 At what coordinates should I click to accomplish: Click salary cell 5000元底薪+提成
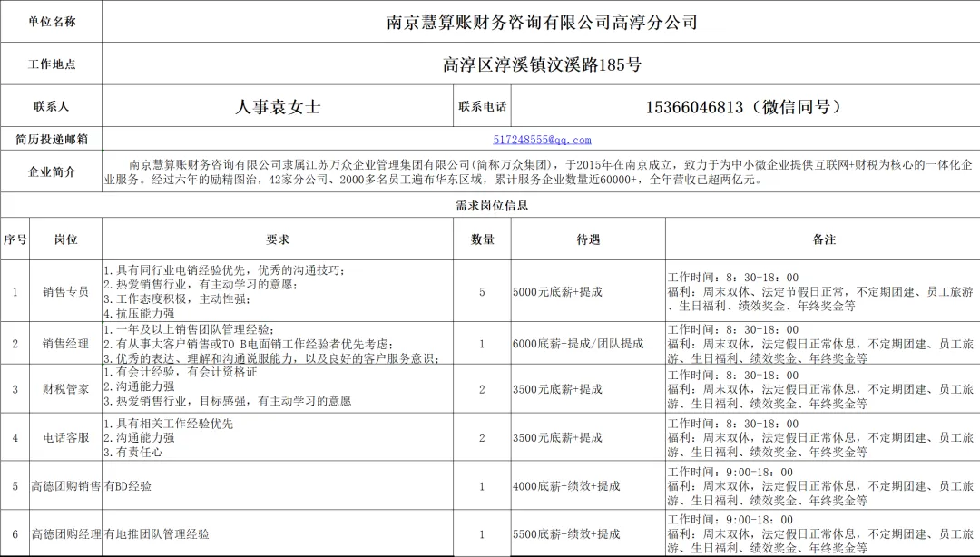tap(588, 291)
